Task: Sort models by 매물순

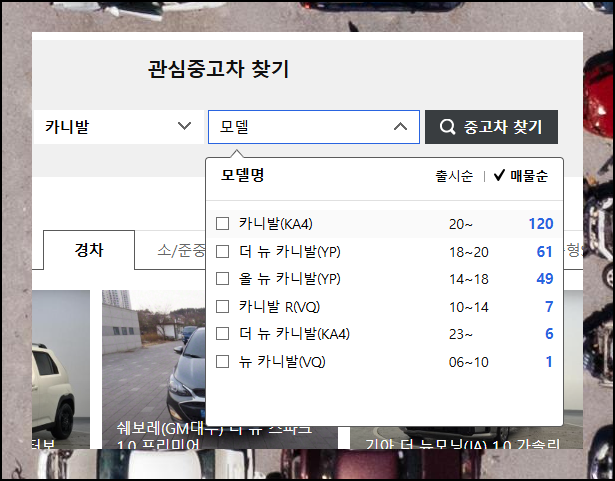Action: pos(521,176)
